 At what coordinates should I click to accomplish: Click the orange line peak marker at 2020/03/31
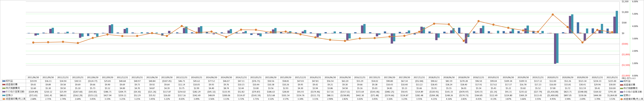point(553,14)
